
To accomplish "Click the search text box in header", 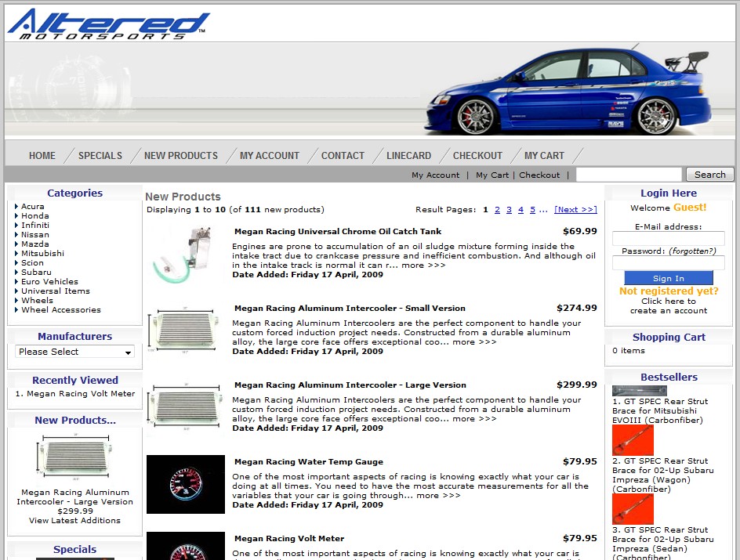I will pyautogui.click(x=629, y=175).
